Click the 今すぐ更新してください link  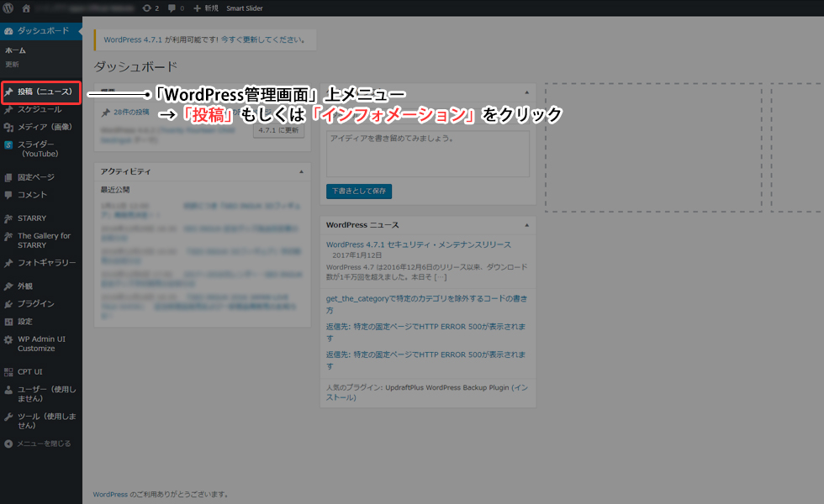(262, 39)
